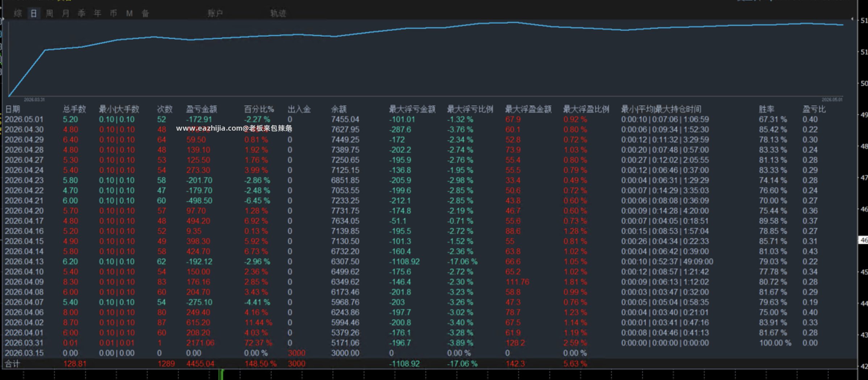Image resolution: width=868 pixels, height=380 pixels.
Task: Open the 备 notes tab
Action: [145, 13]
